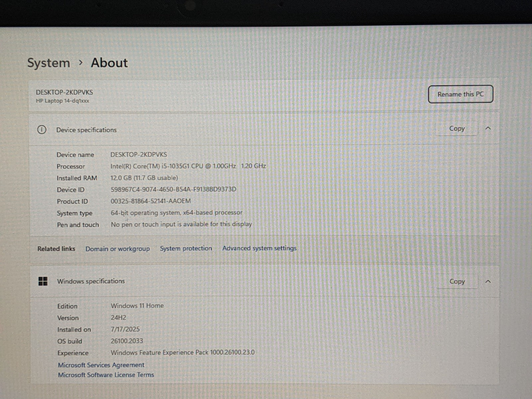Open Advanced system settings link

(x=259, y=248)
